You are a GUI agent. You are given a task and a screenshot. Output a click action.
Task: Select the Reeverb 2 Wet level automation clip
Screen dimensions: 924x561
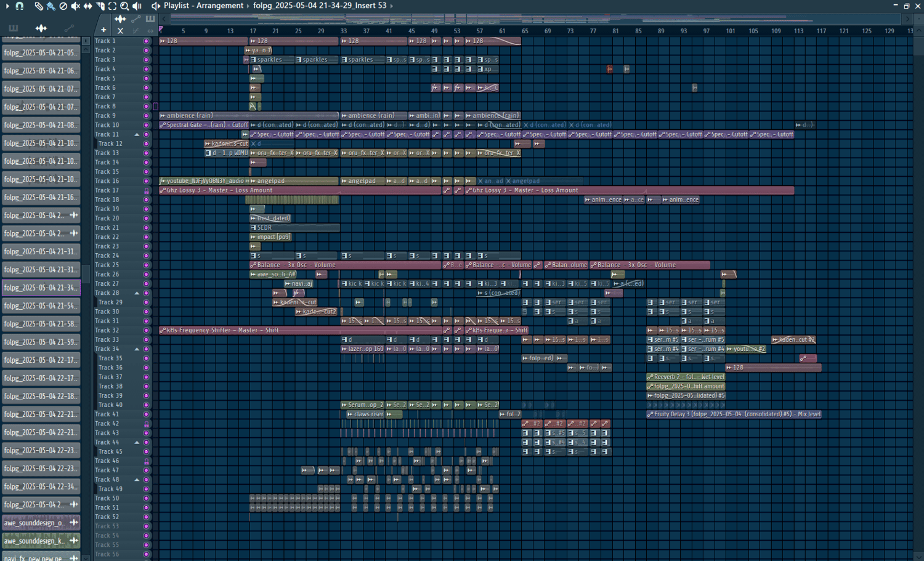pyautogui.click(x=686, y=377)
